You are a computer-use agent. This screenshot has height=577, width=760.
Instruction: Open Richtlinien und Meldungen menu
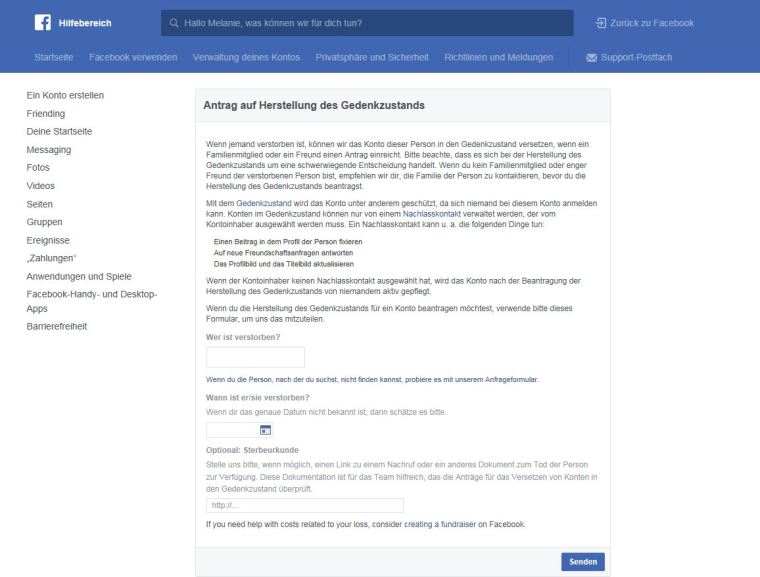498,57
